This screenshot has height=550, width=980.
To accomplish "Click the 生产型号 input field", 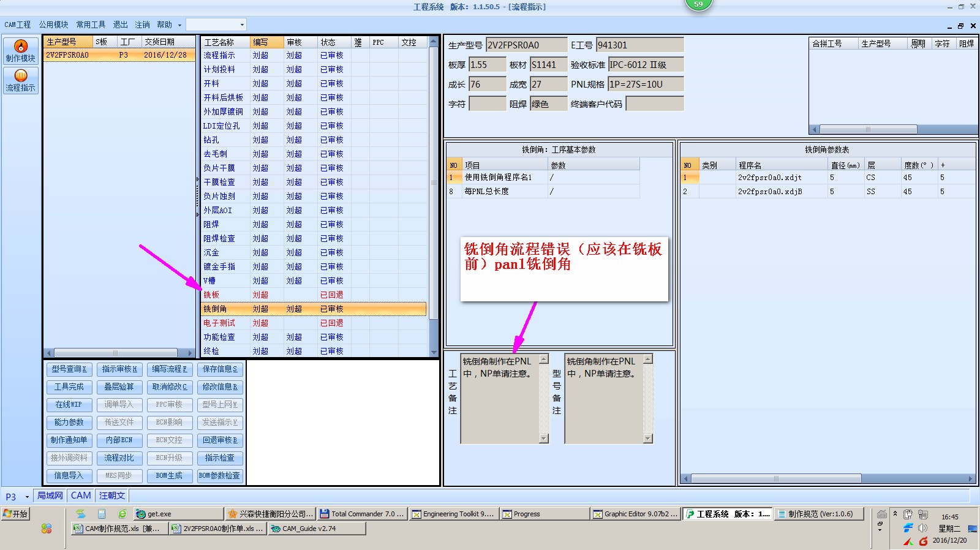I will 527,45.
